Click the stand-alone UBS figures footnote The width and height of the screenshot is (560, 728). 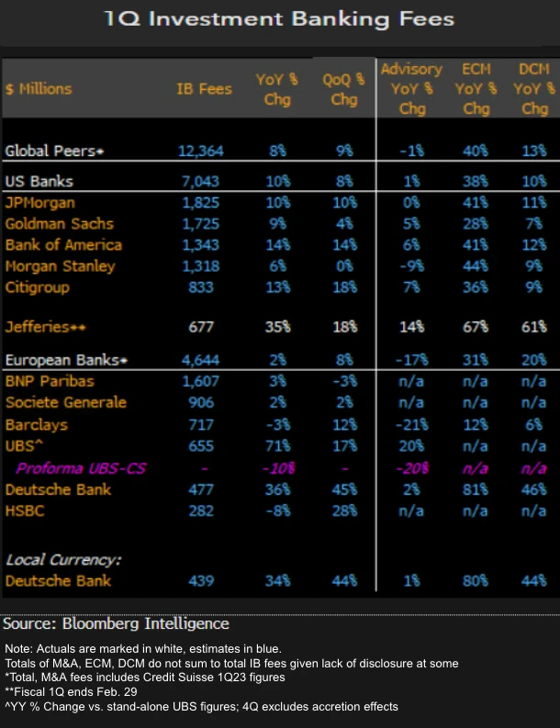[202, 707]
